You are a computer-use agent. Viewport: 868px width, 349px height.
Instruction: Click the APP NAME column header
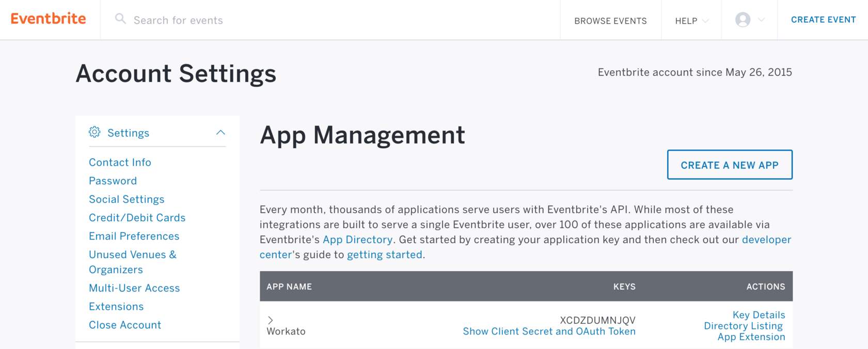[289, 287]
